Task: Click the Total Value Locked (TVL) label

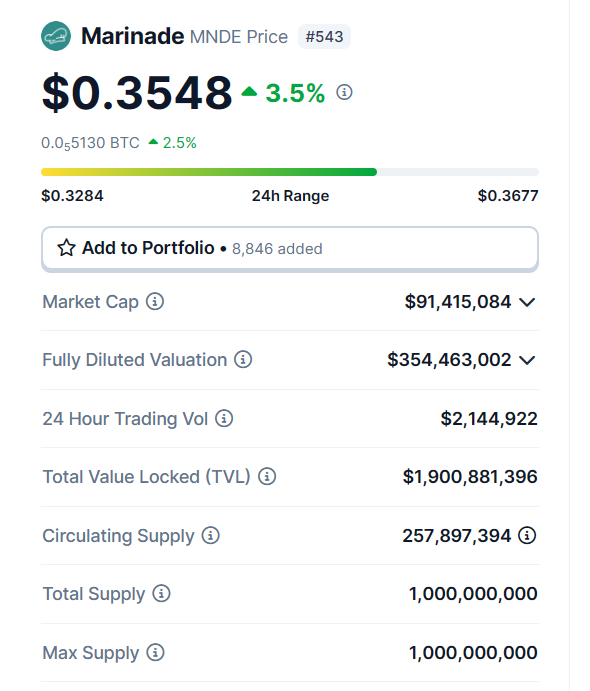Action: tap(146, 477)
